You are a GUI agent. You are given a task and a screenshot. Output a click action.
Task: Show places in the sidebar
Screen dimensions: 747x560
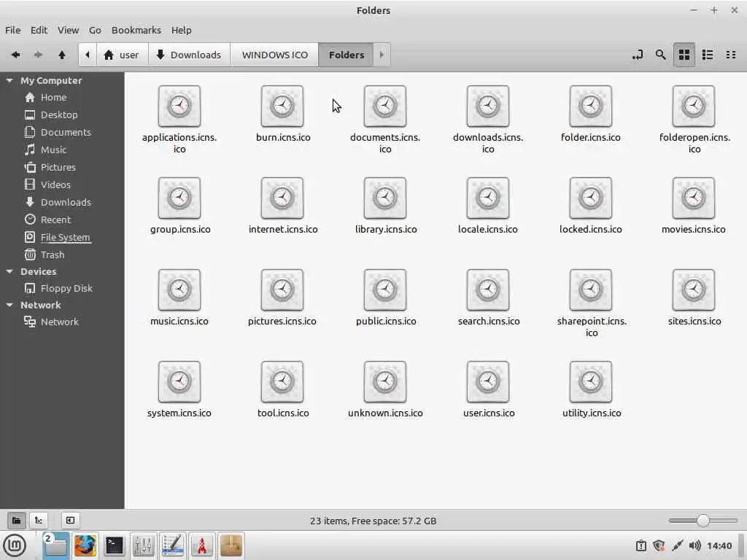(16, 521)
